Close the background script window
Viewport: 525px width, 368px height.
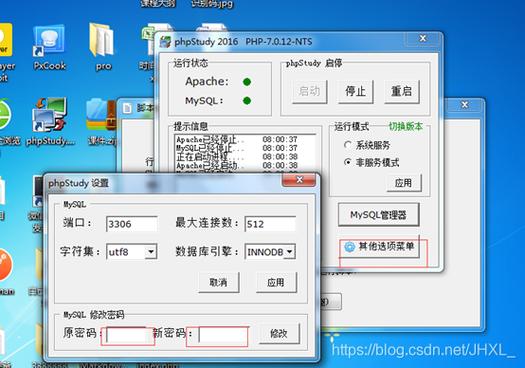click(x=465, y=105)
